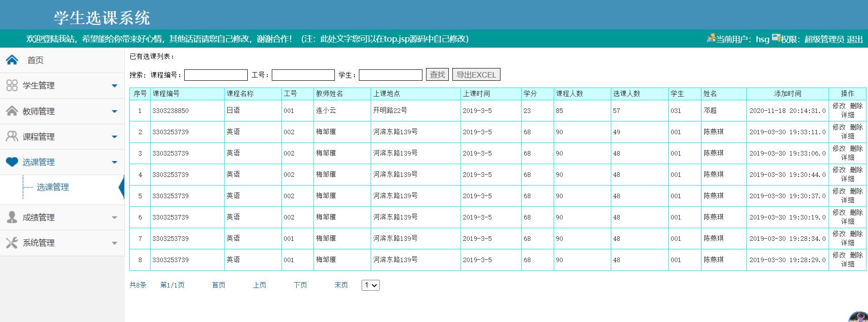
Task: Click timestamp 2019-03-30 19:28:29.0 cell
Action: tap(787, 260)
